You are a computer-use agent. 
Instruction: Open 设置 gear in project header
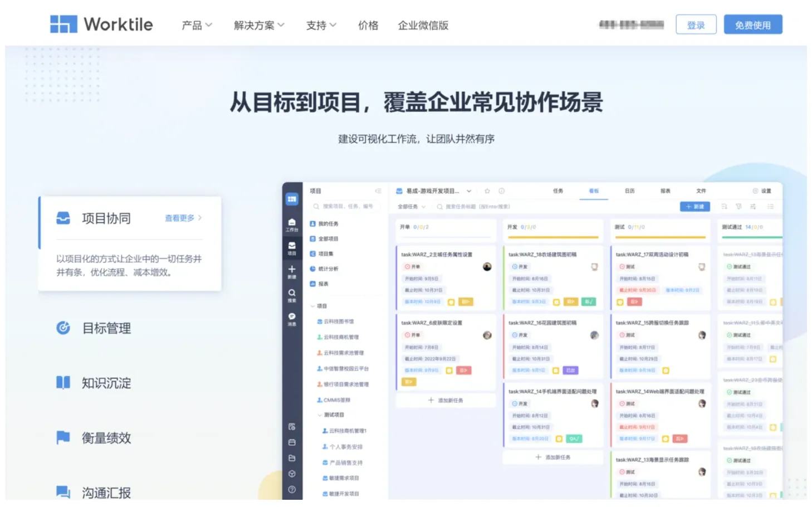point(762,191)
